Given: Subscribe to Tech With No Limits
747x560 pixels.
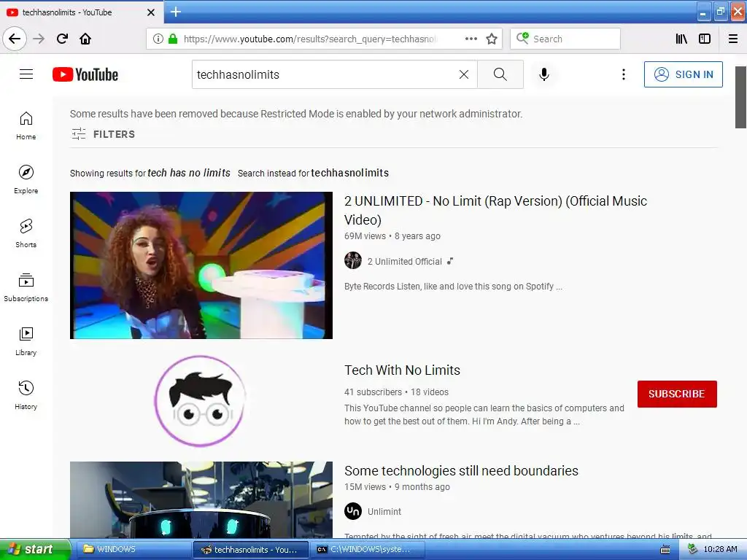Looking at the screenshot, I should (677, 394).
